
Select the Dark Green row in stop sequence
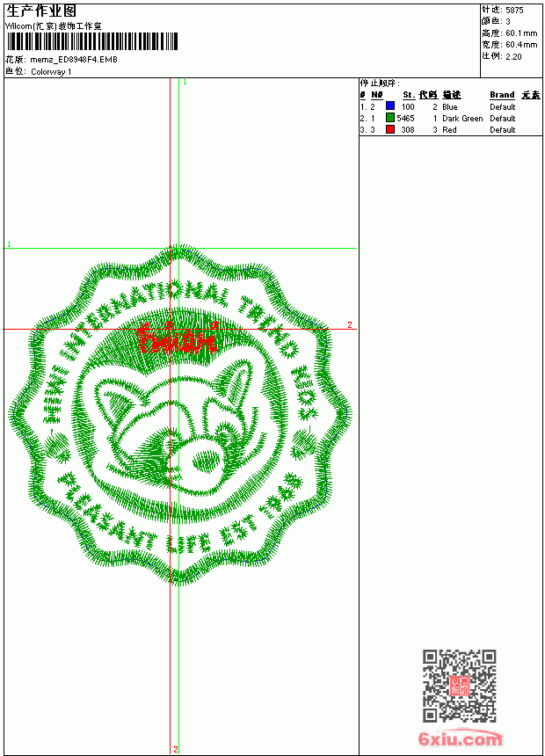point(450,118)
